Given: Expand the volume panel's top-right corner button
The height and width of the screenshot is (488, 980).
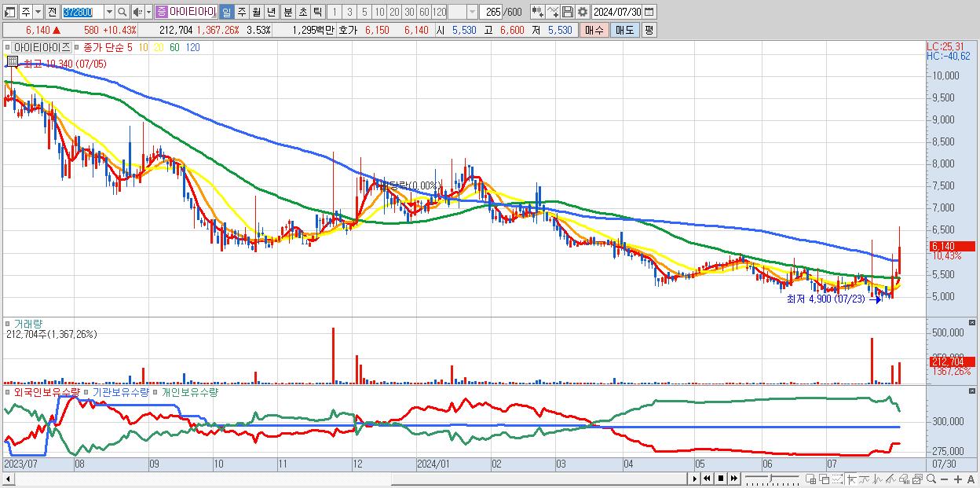Looking at the screenshot, I should pos(973,322).
